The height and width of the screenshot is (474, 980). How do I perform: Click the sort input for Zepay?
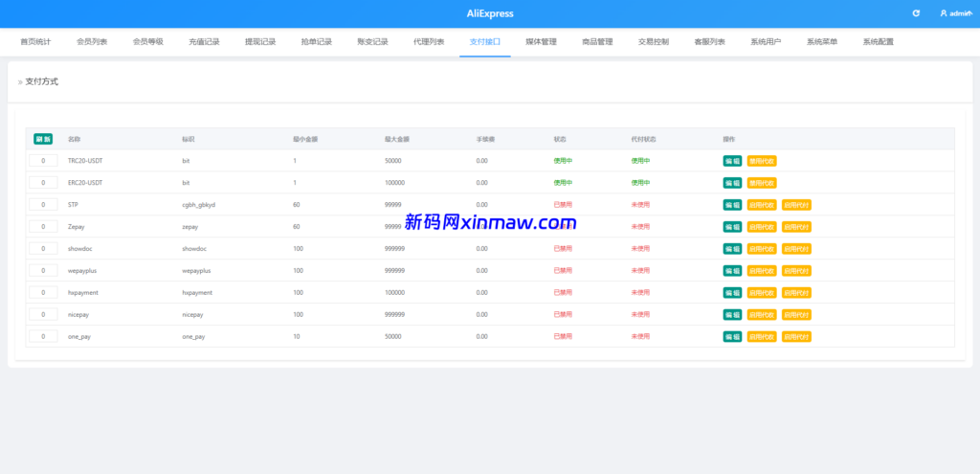(x=44, y=226)
